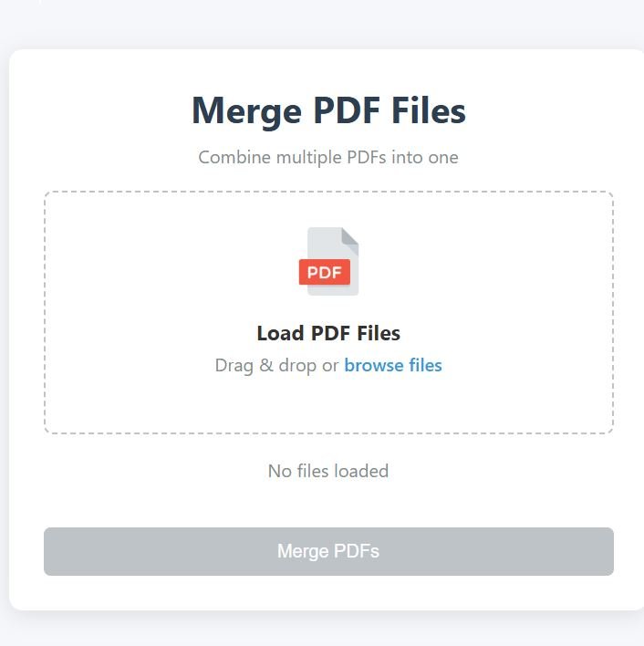Click the word "Merge" in the page title
The width and height of the screenshot is (644, 646).
click(247, 111)
